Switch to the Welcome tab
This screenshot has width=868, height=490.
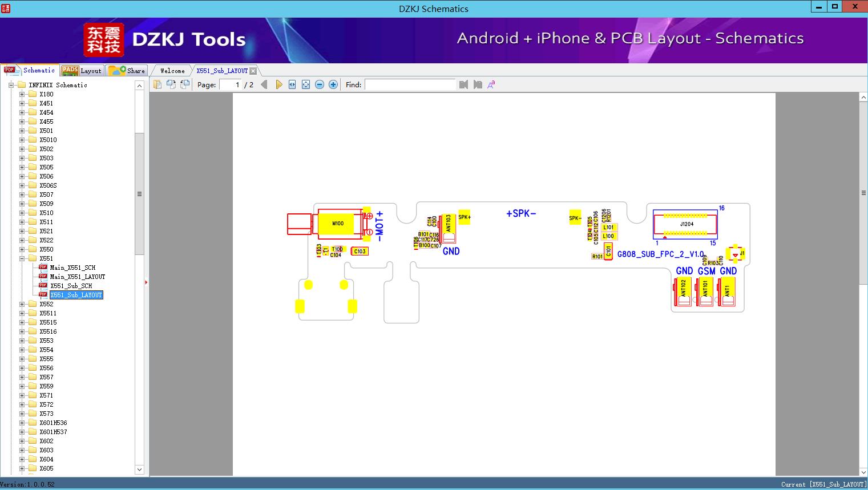point(172,71)
